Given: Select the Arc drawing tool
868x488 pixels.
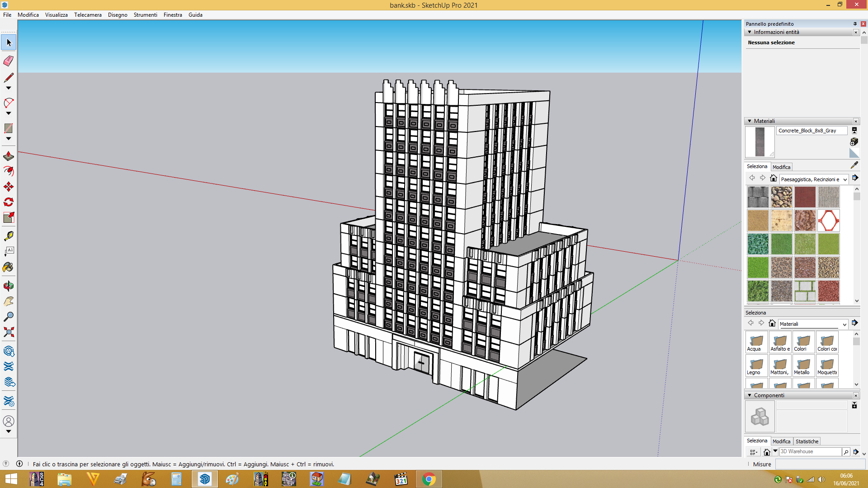Looking at the screenshot, I should click(x=9, y=103).
